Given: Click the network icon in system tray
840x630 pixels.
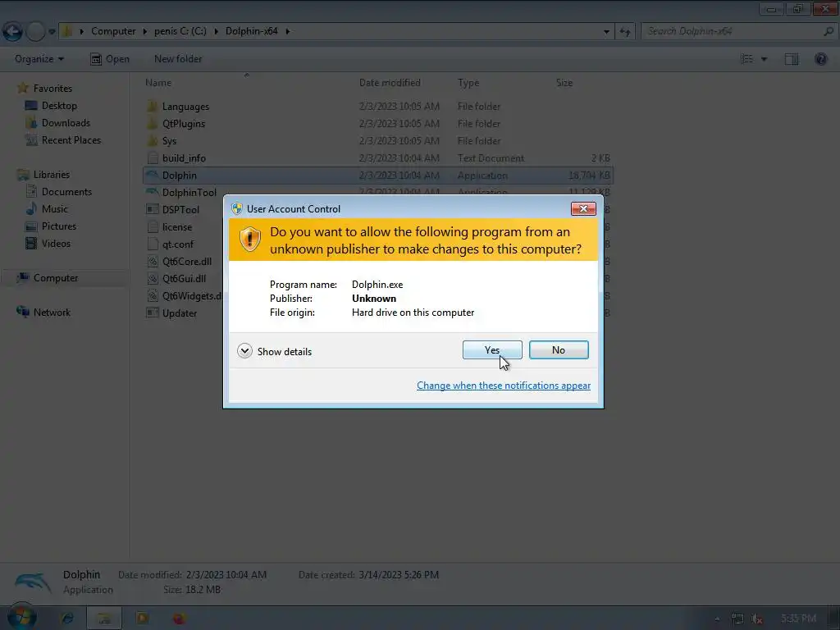Looking at the screenshot, I should 737,619.
